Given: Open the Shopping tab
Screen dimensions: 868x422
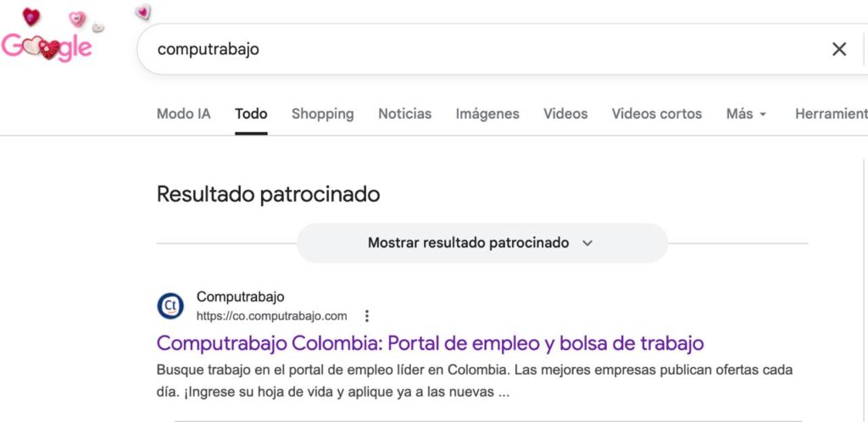Looking at the screenshot, I should (322, 114).
